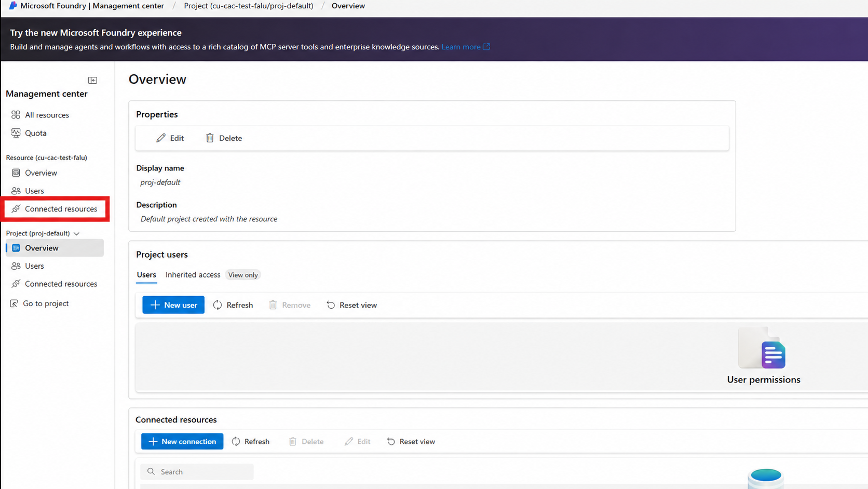Refresh the Project users list
868x489 pixels.
pyautogui.click(x=233, y=305)
